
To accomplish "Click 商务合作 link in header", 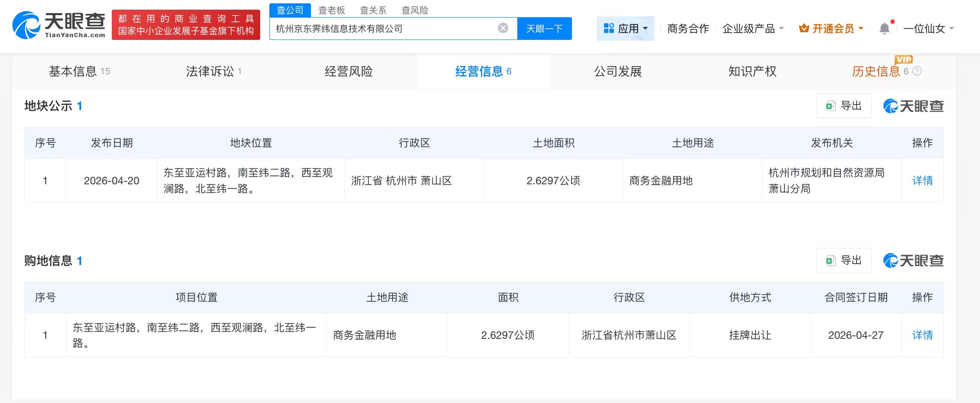I will pyautogui.click(x=688, y=29).
